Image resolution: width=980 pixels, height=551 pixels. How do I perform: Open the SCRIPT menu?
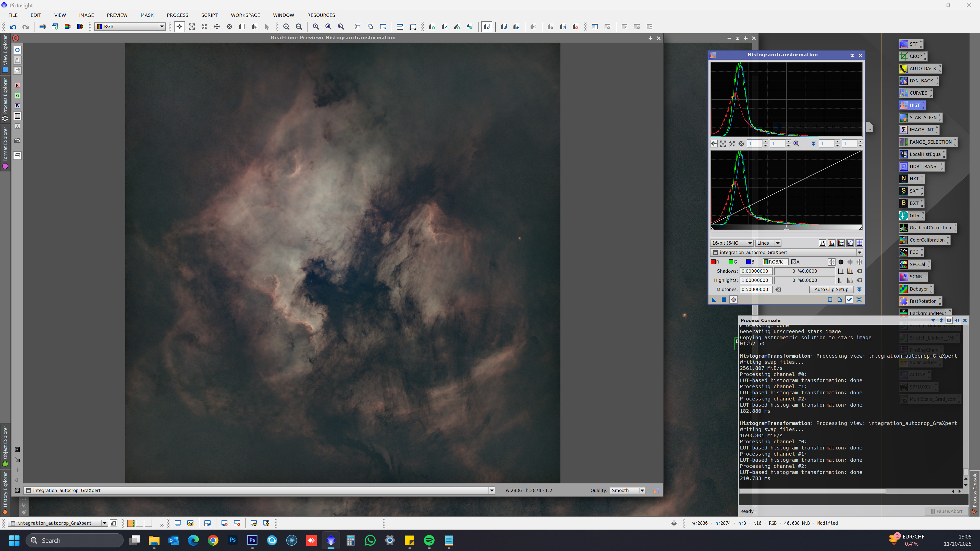click(x=209, y=15)
